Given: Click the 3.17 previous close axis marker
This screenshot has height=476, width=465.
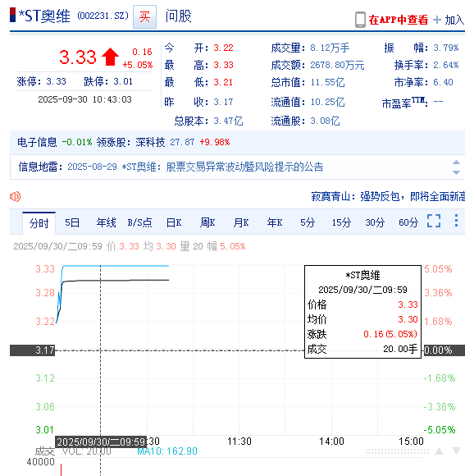Looking at the screenshot, I should tap(32, 350).
